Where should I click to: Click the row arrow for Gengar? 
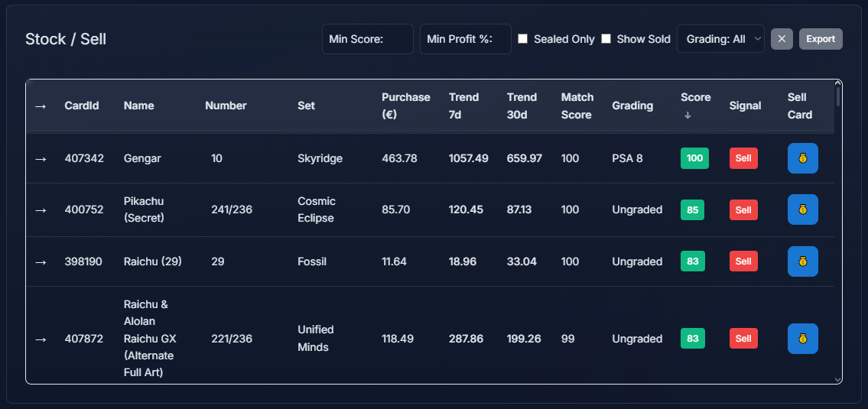(41, 158)
